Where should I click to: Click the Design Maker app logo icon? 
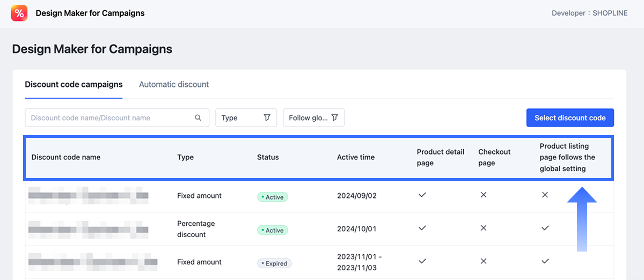coord(19,13)
